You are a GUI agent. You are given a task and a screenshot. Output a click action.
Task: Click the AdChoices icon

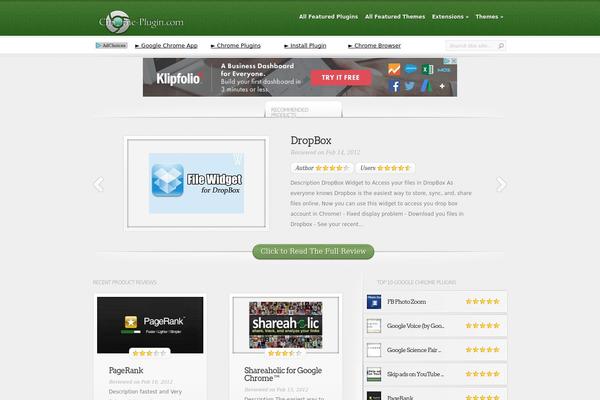111,46
